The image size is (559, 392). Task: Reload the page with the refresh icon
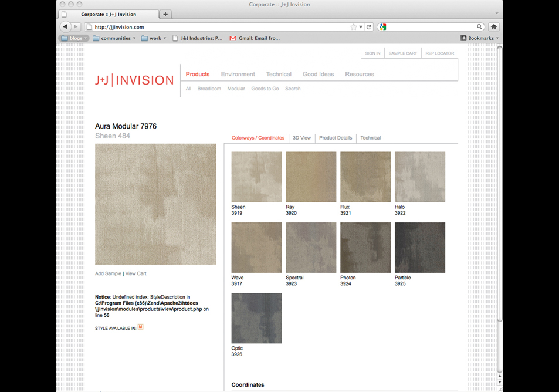[369, 27]
